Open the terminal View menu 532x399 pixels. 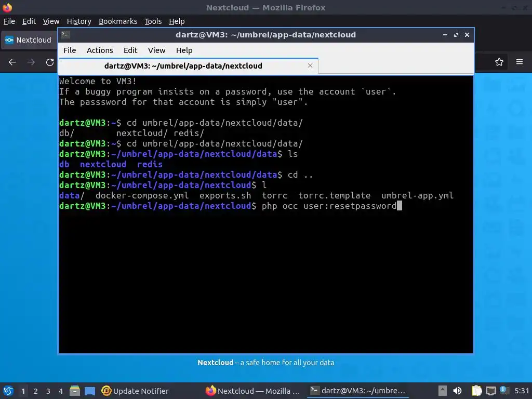point(156,50)
